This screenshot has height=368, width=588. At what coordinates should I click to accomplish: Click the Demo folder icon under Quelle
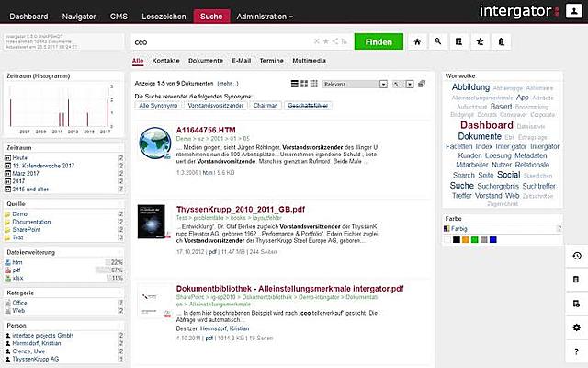tap(7, 214)
